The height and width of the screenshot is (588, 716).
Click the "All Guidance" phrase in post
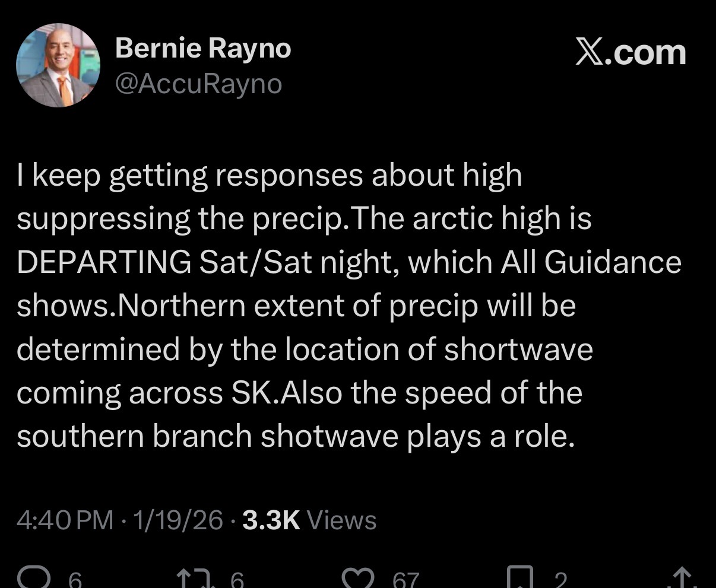click(x=591, y=262)
